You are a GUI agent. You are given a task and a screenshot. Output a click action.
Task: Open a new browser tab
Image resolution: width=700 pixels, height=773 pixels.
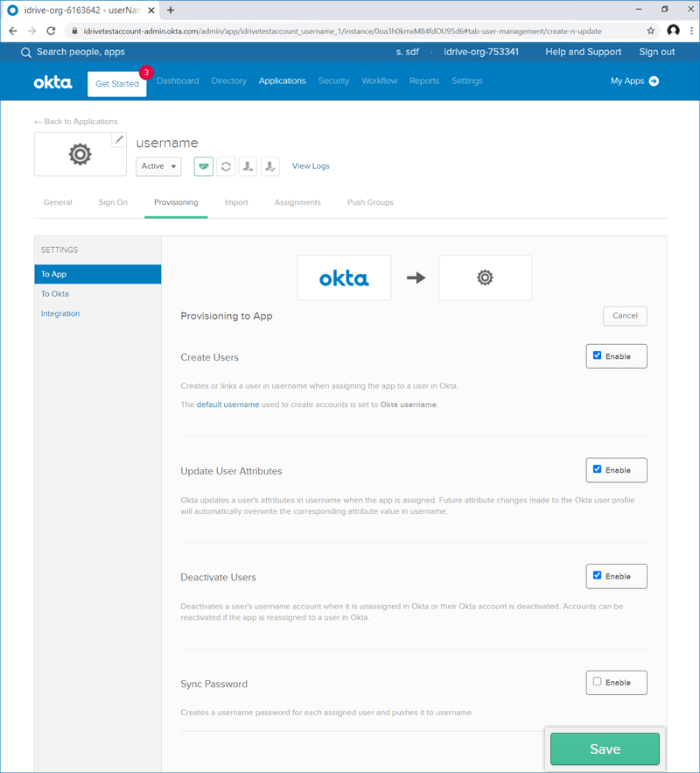[171, 10]
